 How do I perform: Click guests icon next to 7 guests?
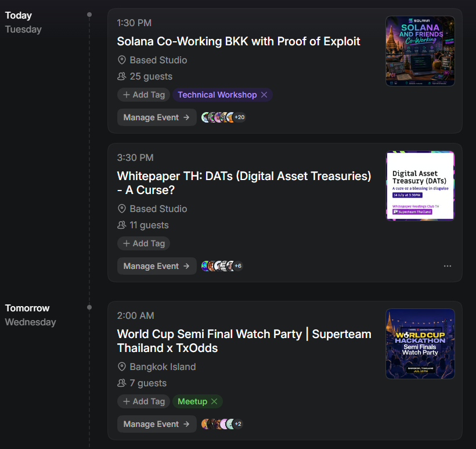(x=122, y=383)
